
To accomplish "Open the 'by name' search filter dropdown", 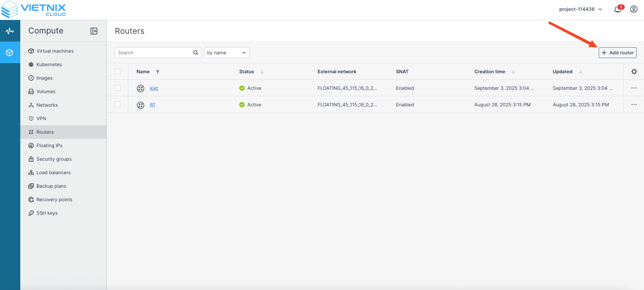I will [226, 53].
